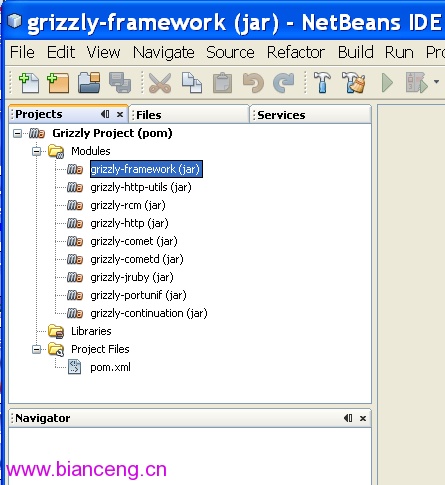Open the Edit menu

(61, 52)
